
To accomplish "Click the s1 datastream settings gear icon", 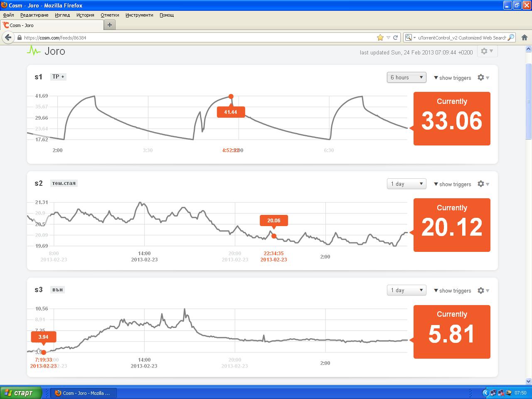I will point(481,78).
